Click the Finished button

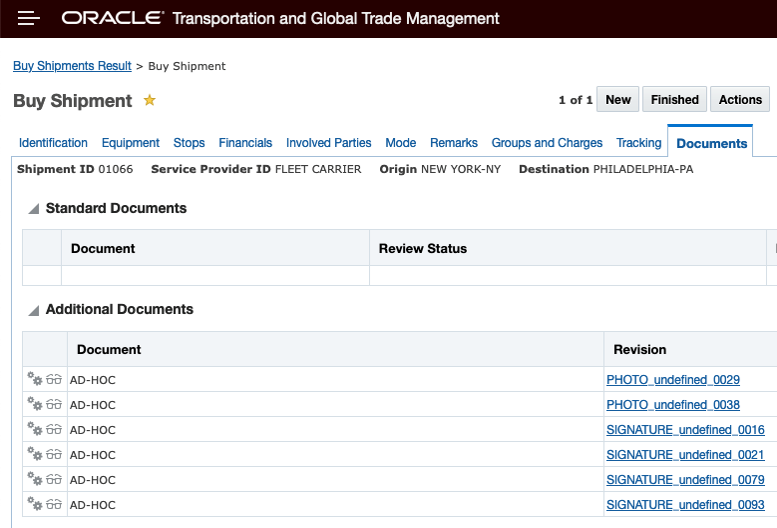click(674, 99)
